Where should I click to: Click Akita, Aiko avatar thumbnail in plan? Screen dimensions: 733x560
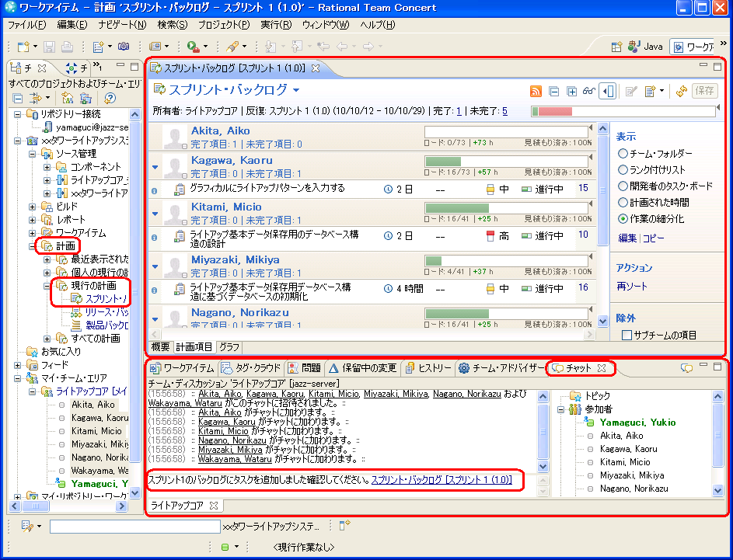pos(175,137)
